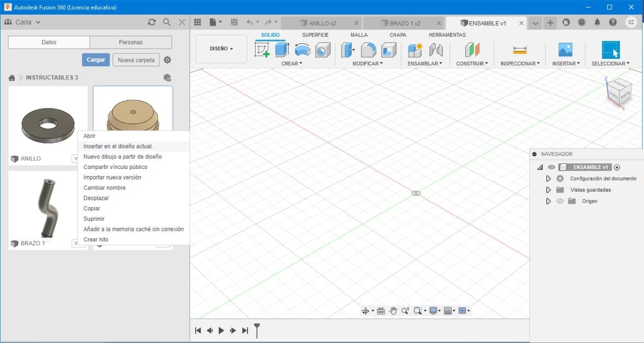Open the INSPECCIONAR dropdown menu
Viewport: 644px width, 343px height.
[x=520, y=64]
